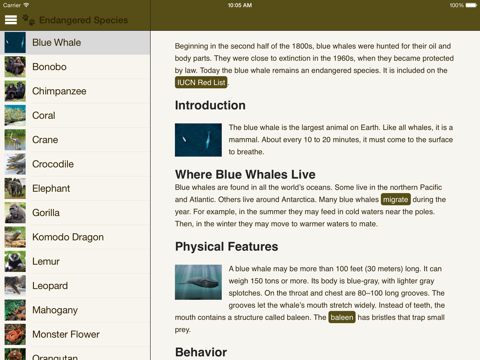This screenshot has width=480, height=360.
Task: Tap the 10:05 AM clock
Action: pyautogui.click(x=240, y=5)
